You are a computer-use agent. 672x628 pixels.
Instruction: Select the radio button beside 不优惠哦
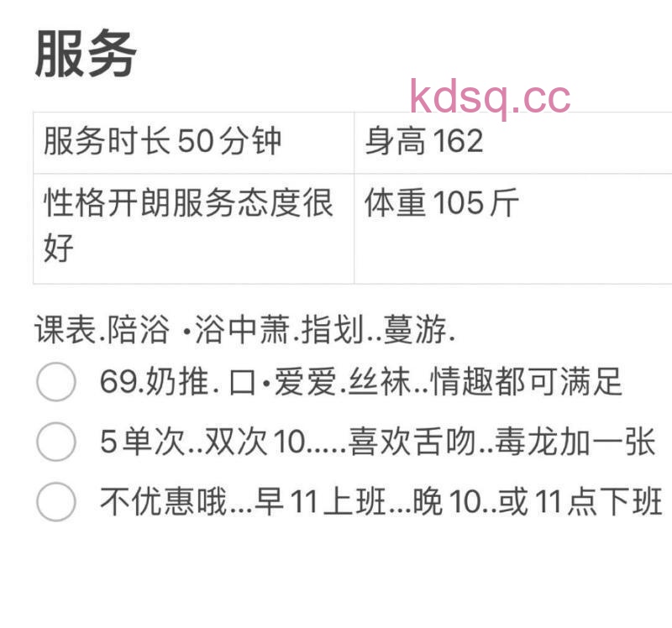tap(56, 501)
